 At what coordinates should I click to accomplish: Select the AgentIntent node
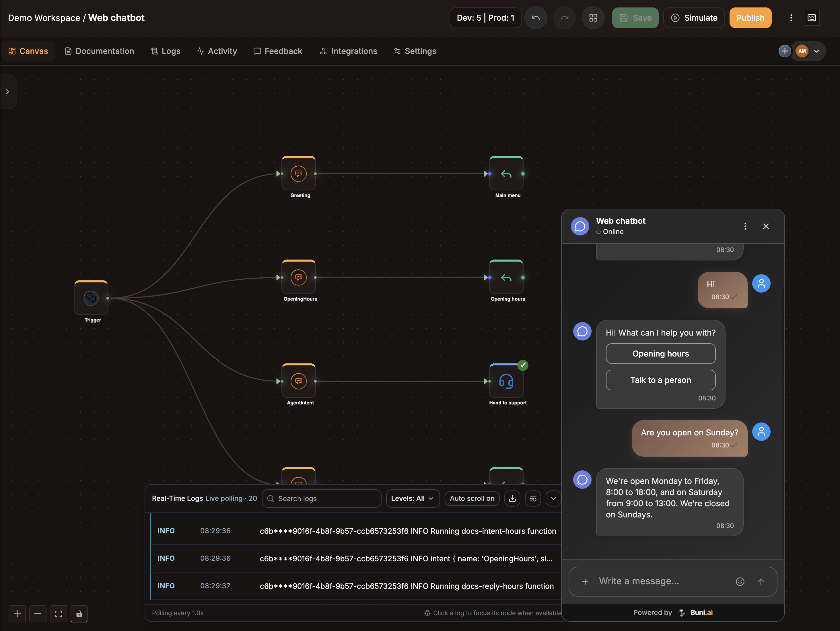point(298,381)
